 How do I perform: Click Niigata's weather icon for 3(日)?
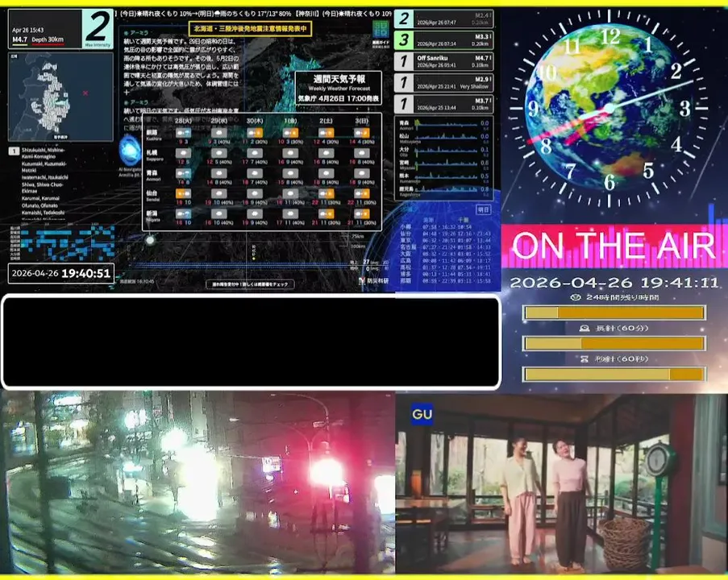pos(362,214)
